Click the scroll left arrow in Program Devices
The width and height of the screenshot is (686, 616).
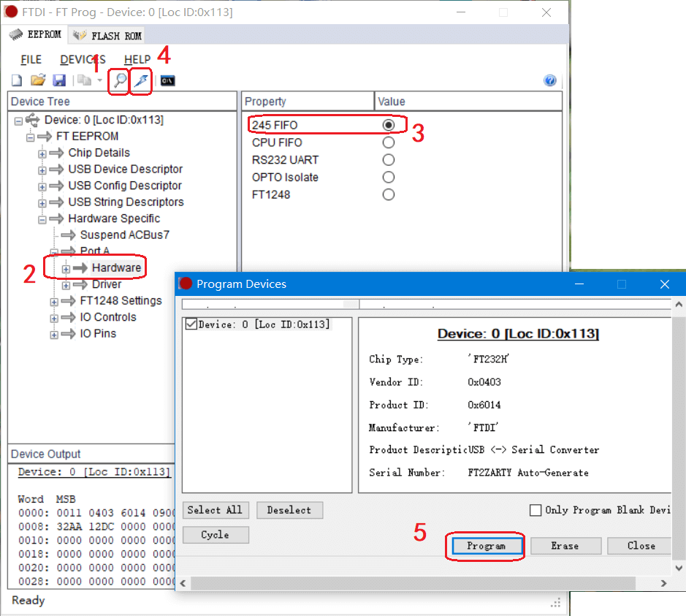[183, 583]
